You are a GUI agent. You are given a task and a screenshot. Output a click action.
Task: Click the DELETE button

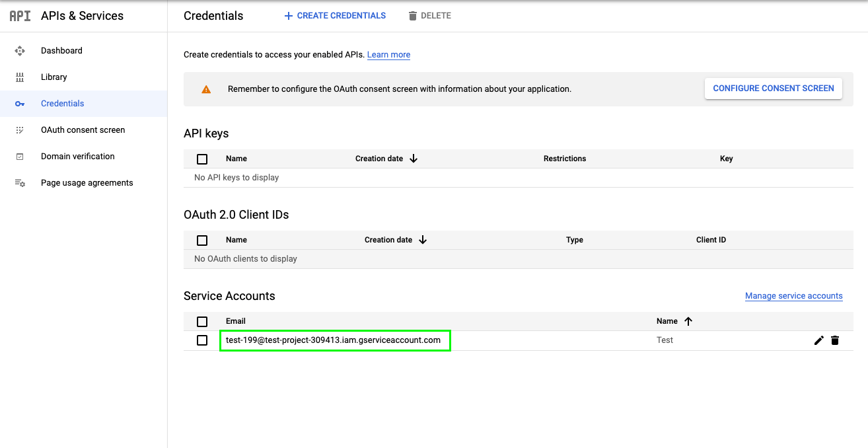click(429, 16)
